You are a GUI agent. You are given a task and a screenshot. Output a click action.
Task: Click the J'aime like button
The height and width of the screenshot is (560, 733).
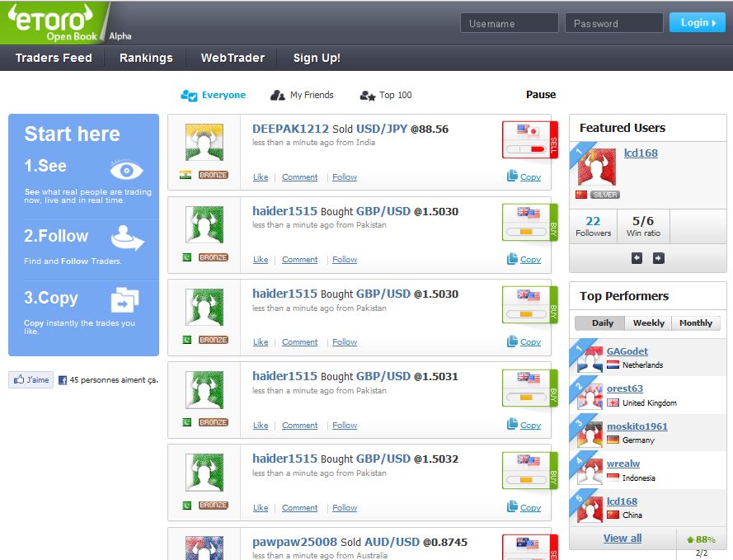click(31, 379)
